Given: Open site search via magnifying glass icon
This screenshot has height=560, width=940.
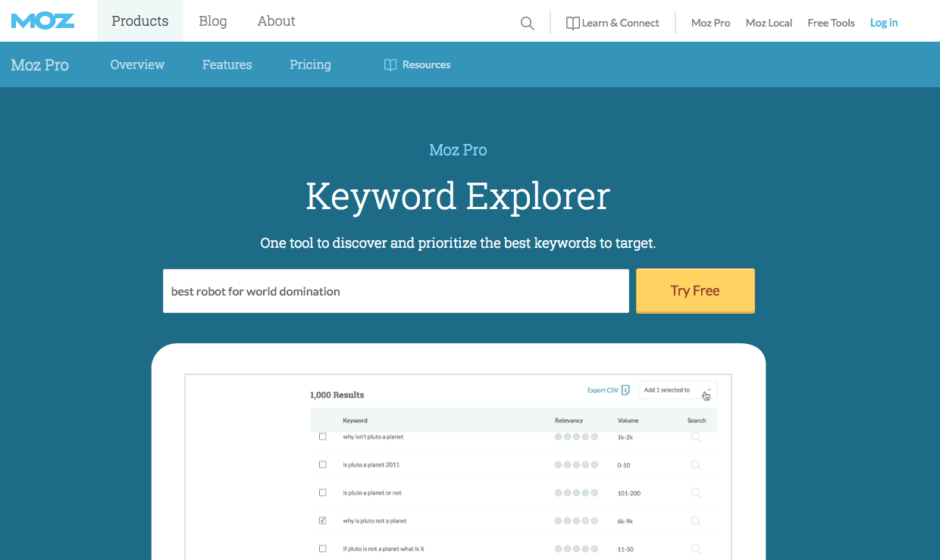Looking at the screenshot, I should 527,23.
